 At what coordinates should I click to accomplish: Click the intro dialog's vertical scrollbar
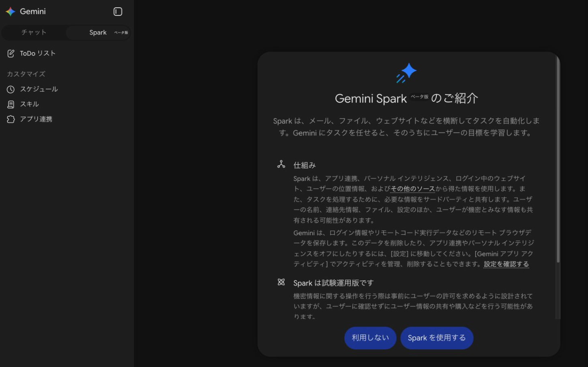pos(558,159)
